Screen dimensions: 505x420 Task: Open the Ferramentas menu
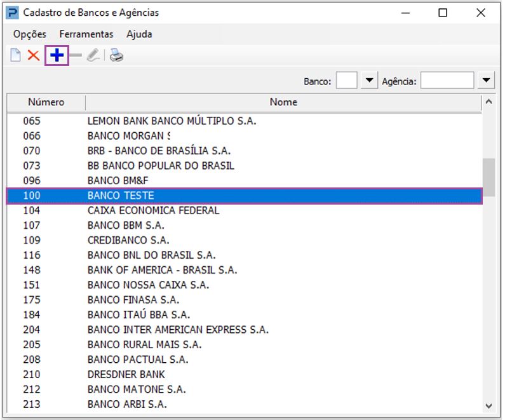tap(86, 34)
